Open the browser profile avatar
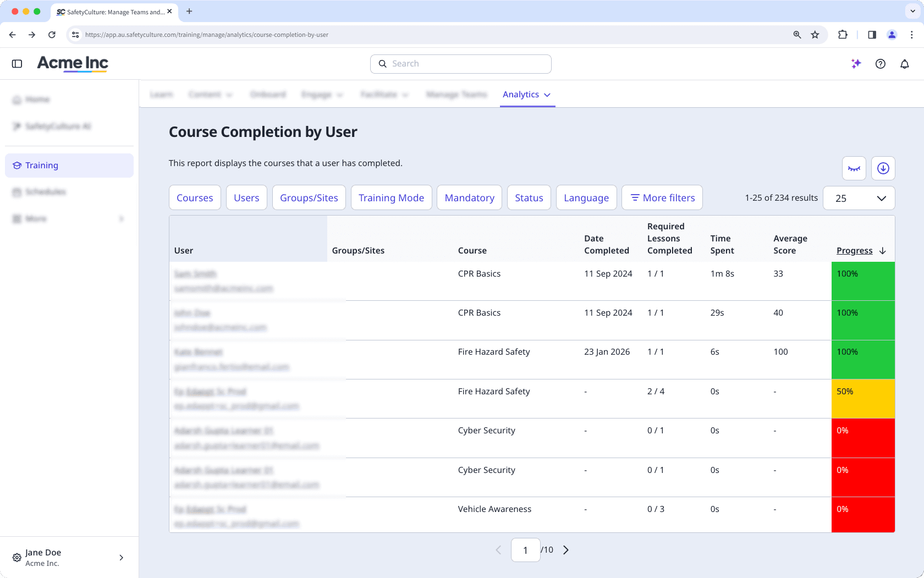This screenshot has height=578, width=924. [x=892, y=35]
